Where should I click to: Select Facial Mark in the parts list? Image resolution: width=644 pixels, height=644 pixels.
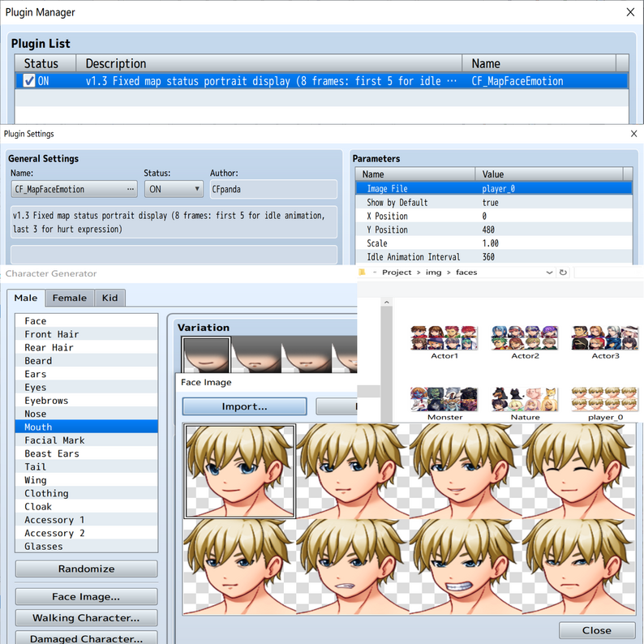(86, 440)
